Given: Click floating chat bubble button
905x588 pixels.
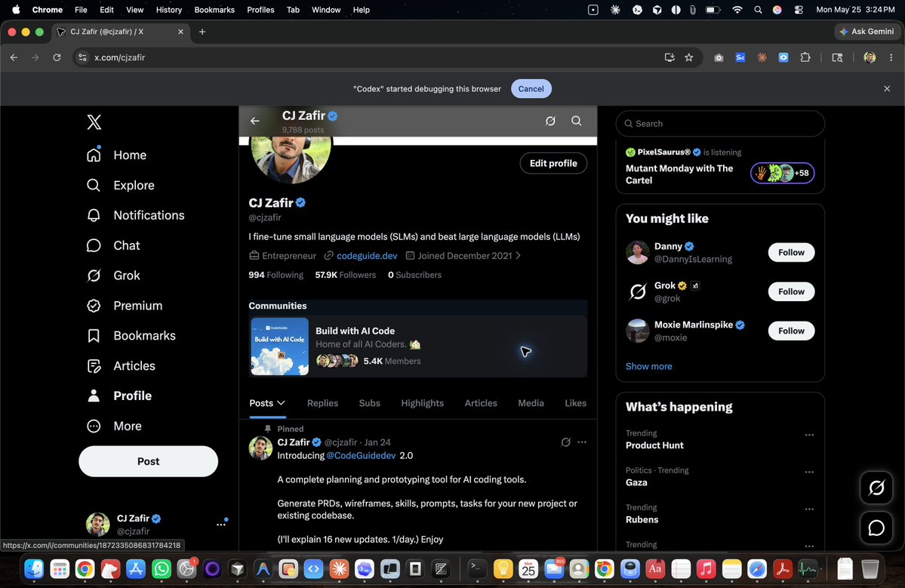Looking at the screenshot, I should [876, 528].
